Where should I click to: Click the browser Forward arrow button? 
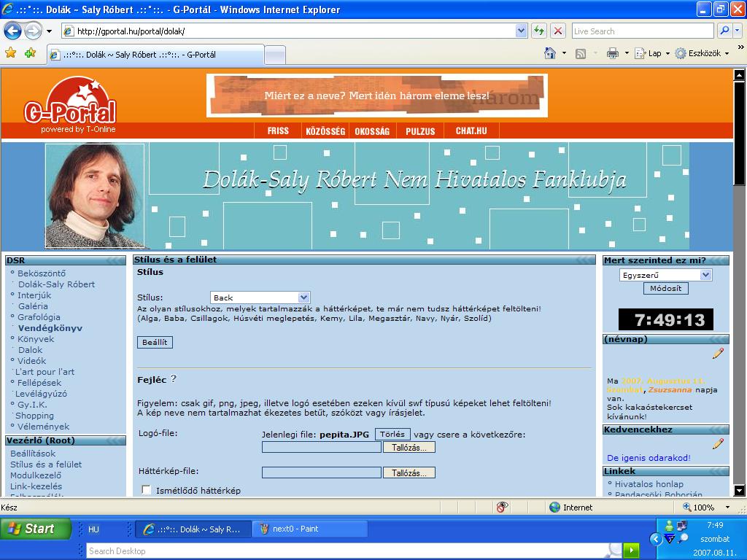click(33, 31)
